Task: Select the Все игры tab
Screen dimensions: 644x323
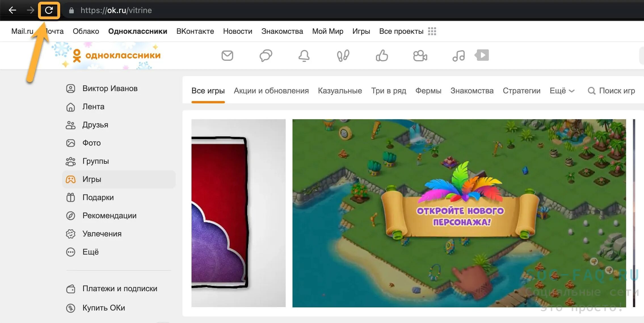Action: (208, 91)
